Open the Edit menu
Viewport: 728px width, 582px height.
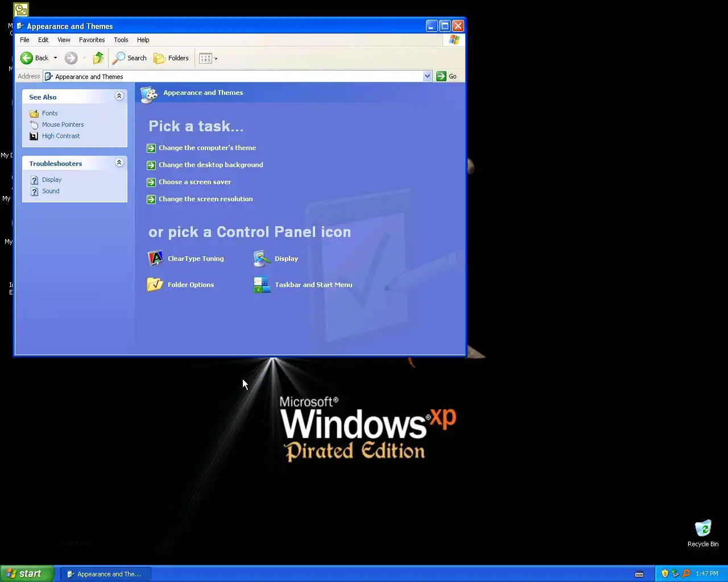coord(43,40)
